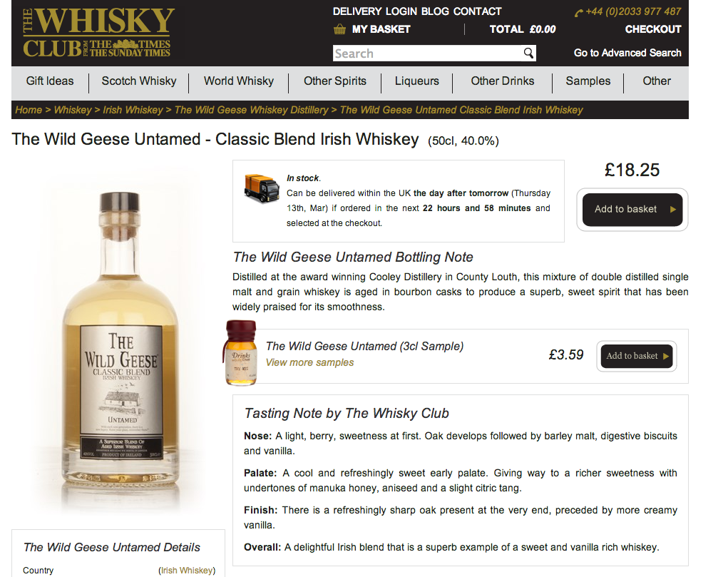728x577 pixels.
Task: Open the Scotch Whisky menu
Action: pyautogui.click(x=139, y=81)
